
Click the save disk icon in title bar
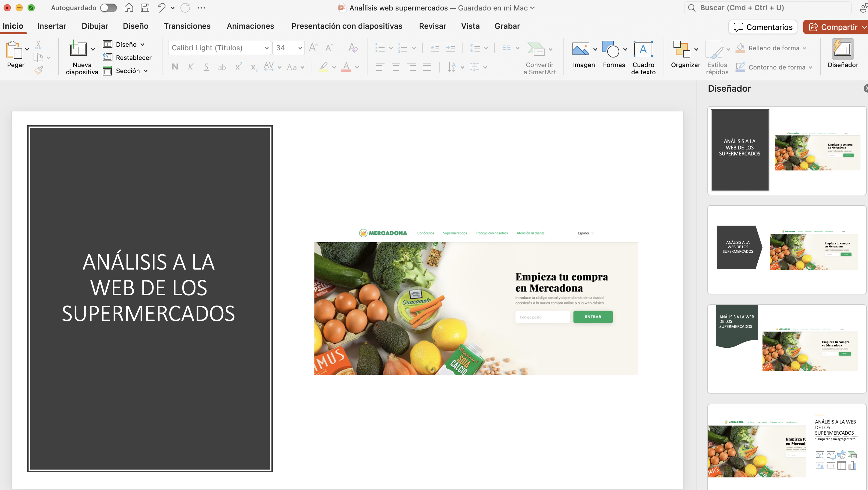click(x=145, y=8)
